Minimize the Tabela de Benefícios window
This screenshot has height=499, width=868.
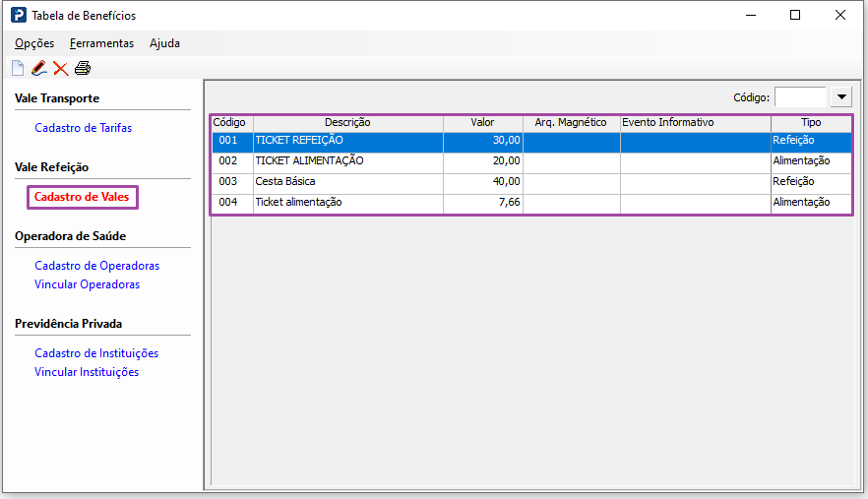pos(751,15)
